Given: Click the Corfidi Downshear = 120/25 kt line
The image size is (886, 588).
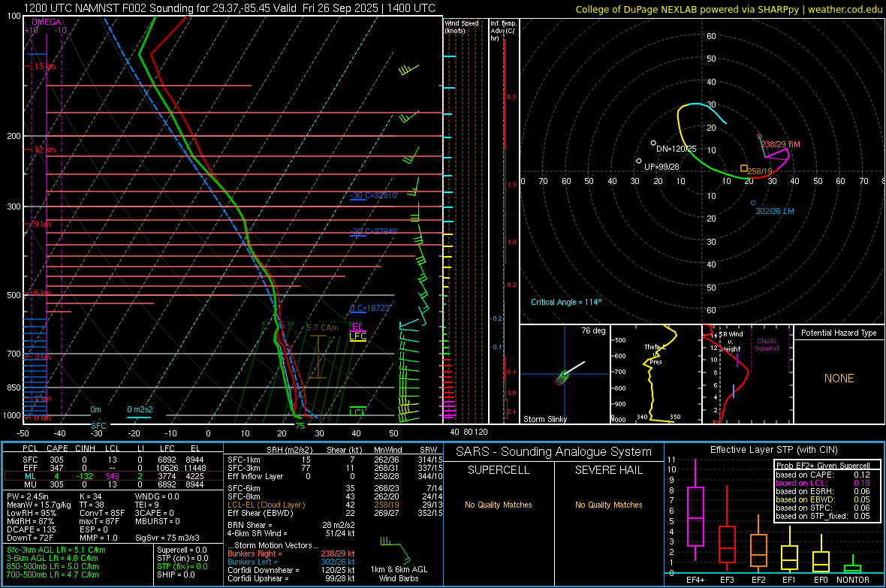Looking at the screenshot, I should (291, 570).
